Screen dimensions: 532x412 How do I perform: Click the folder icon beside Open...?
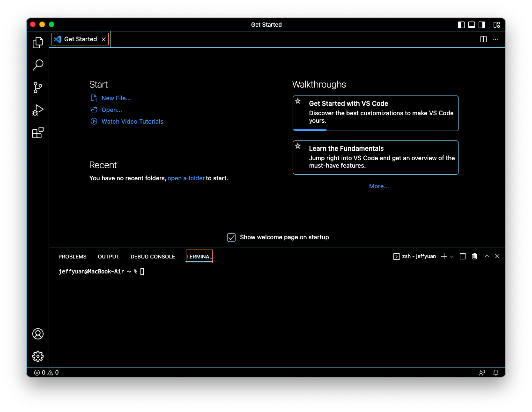[x=94, y=110]
